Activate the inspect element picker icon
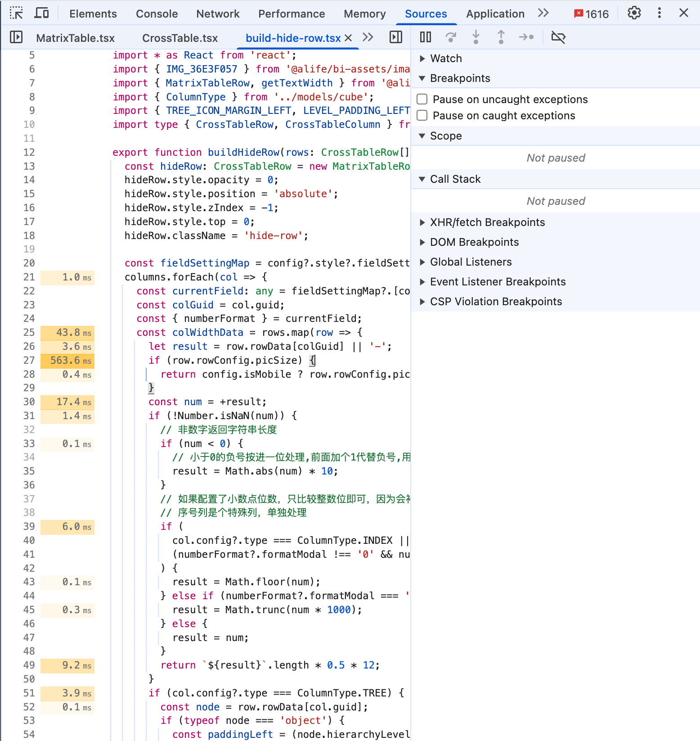This screenshot has height=741, width=700. [16, 13]
